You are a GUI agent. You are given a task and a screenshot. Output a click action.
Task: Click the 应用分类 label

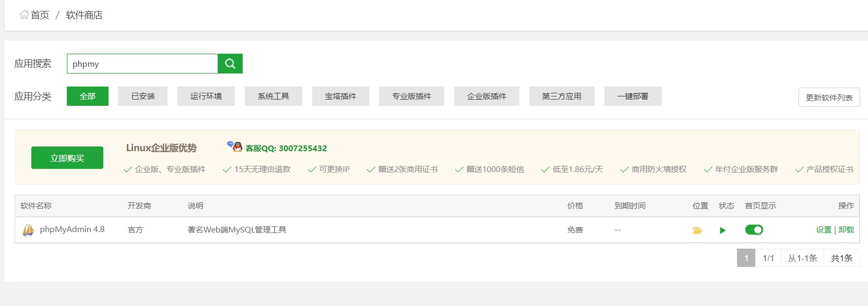pyautogui.click(x=33, y=96)
